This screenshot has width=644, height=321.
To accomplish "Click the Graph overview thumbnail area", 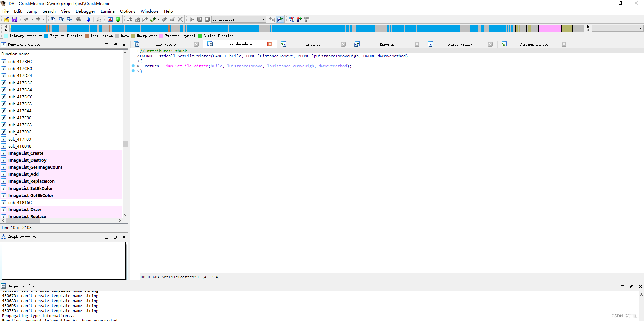I will [64, 261].
